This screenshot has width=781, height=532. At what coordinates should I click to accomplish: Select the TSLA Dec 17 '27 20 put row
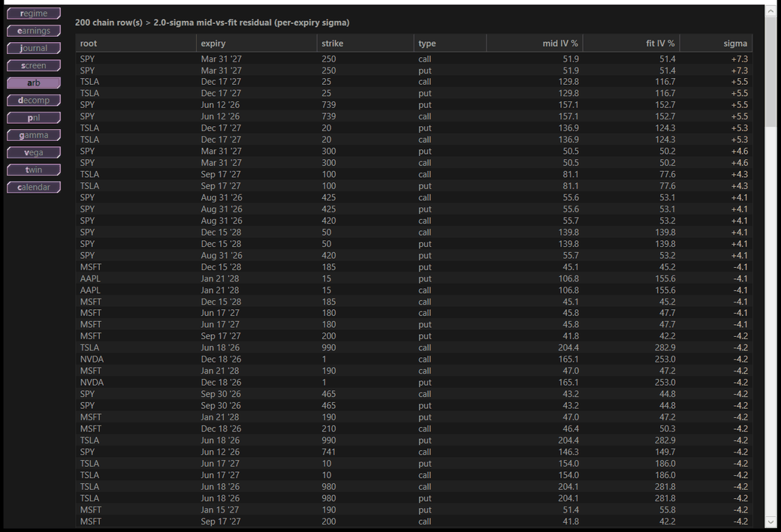tap(414, 128)
